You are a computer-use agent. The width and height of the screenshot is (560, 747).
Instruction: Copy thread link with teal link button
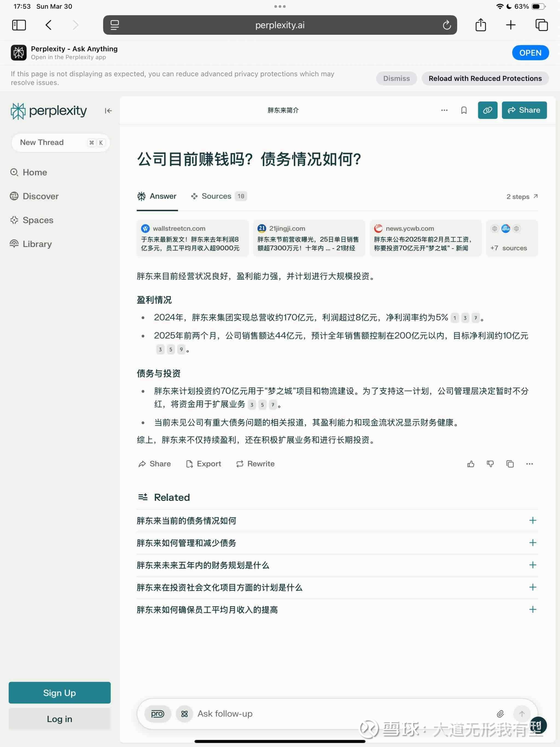[x=488, y=110]
